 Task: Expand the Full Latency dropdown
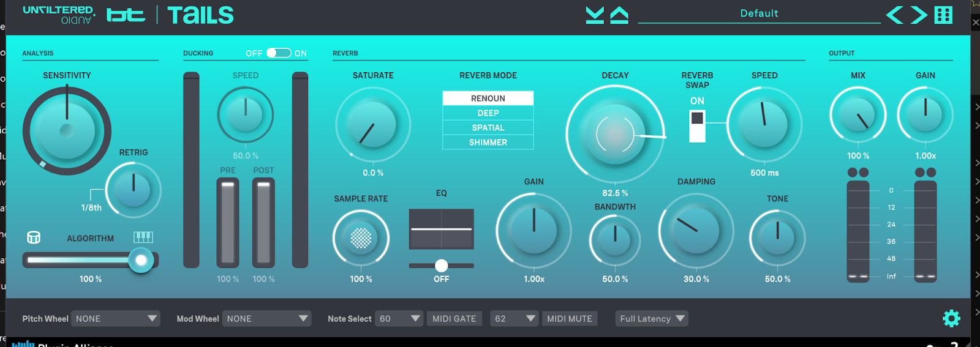[x=652, y=319]
